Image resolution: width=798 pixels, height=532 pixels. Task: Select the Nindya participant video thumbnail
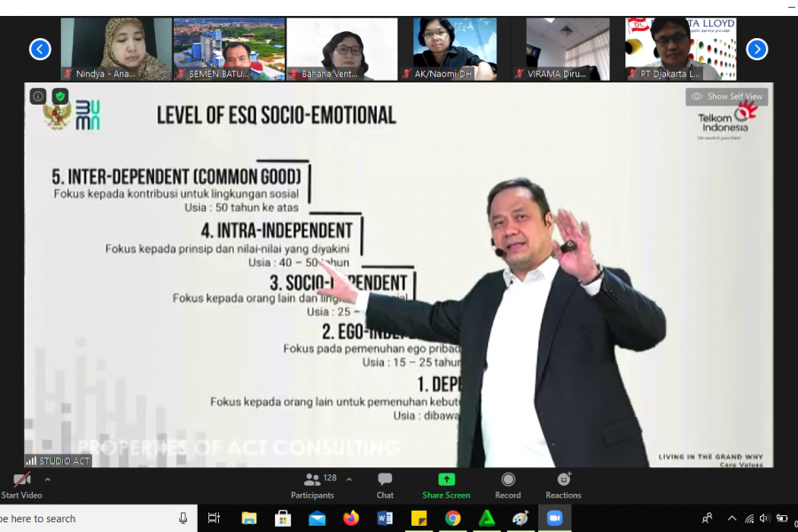coord(116,49)
